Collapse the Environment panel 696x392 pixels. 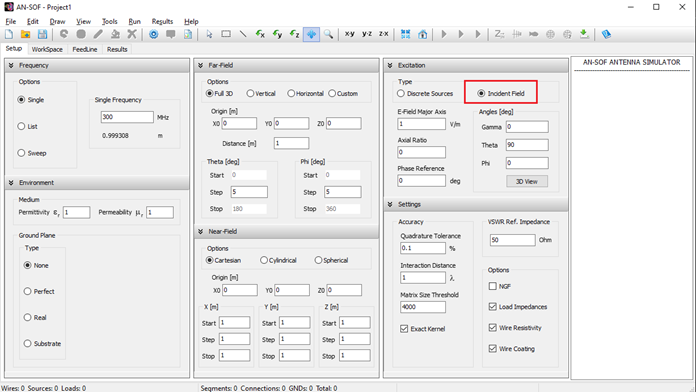(11, 182)
